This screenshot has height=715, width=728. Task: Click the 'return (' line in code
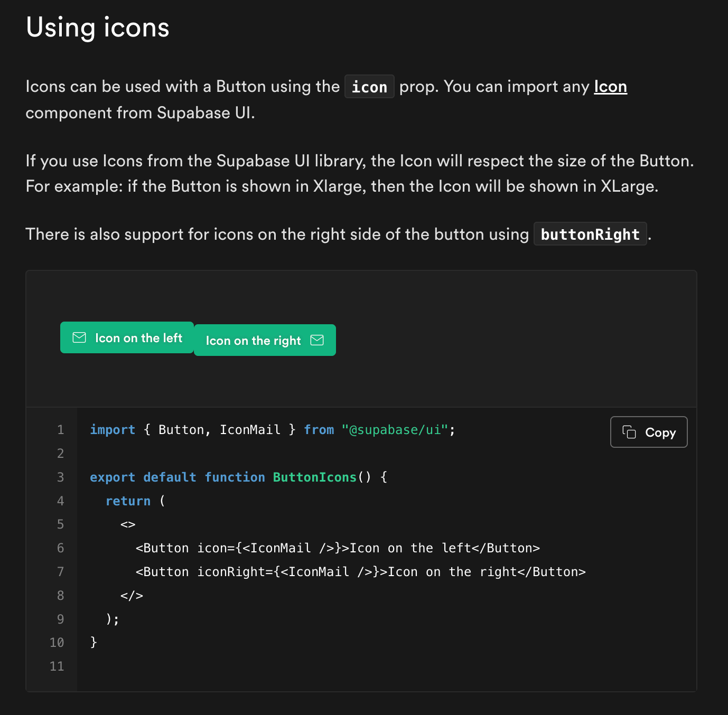pos(135,501)
